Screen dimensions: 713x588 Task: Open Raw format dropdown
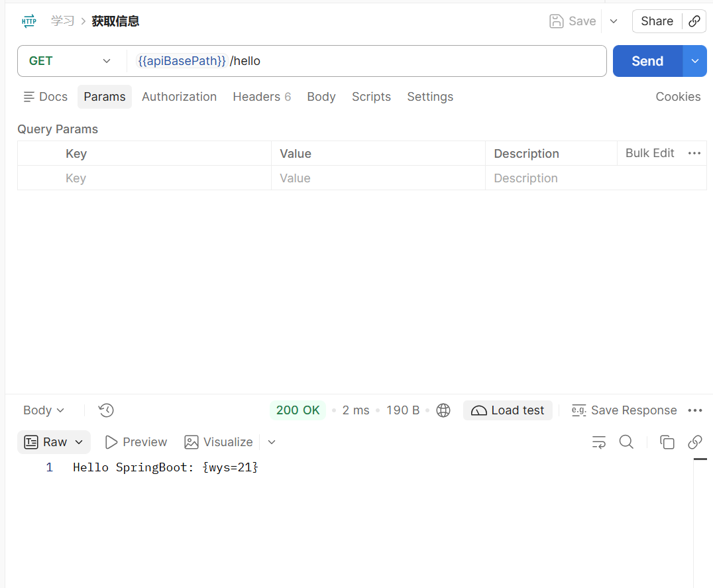click(54, 442)
